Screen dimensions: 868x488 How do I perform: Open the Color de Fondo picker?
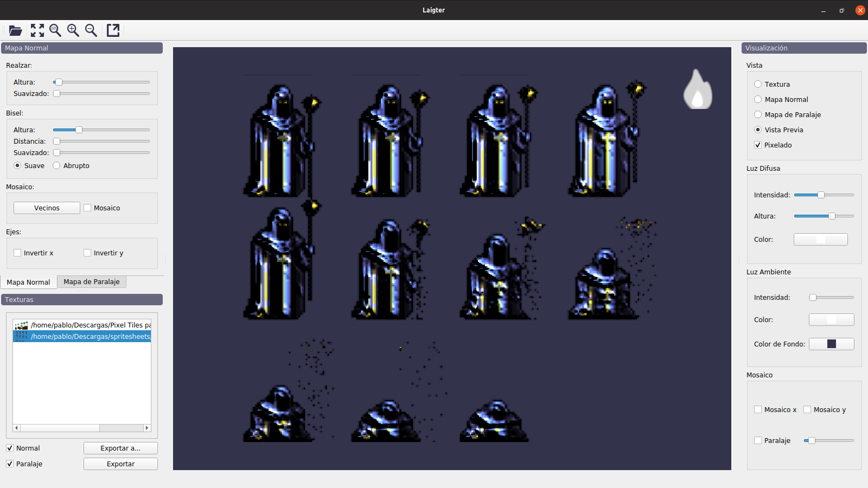pyautogui.click(x=832, y=344)
